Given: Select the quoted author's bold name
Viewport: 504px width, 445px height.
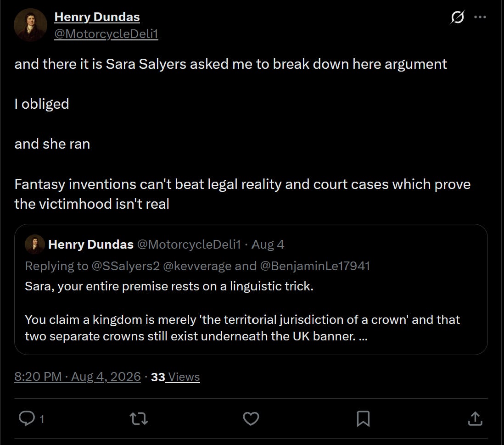Looking at the screenshot, I should tap(90, 245).
